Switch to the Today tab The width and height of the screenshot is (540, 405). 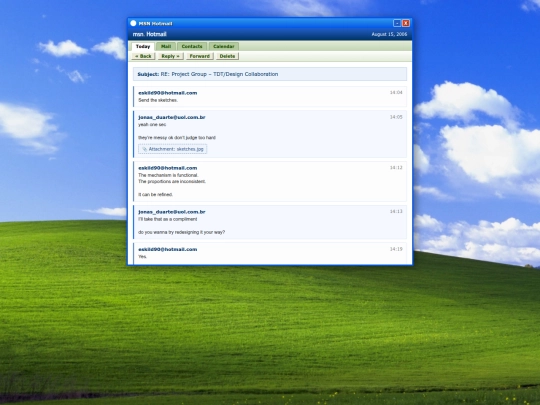pyautogui.click(x=143, y=46)
